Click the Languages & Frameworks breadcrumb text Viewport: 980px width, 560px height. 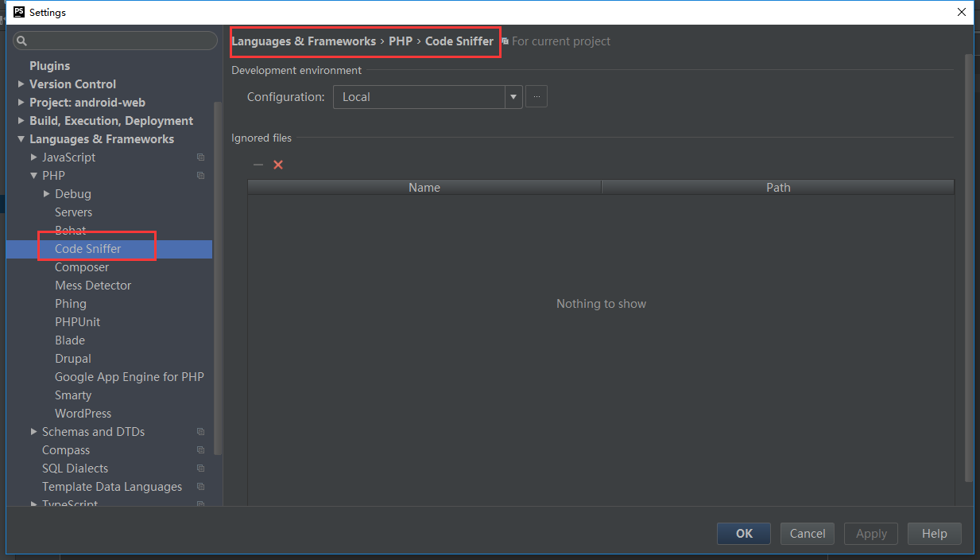[x=304, y=41]
